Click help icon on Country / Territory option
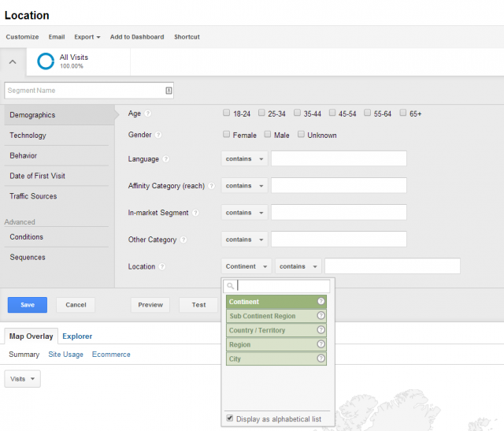Viewport: 504px width, 431px height. click(321, 329)
